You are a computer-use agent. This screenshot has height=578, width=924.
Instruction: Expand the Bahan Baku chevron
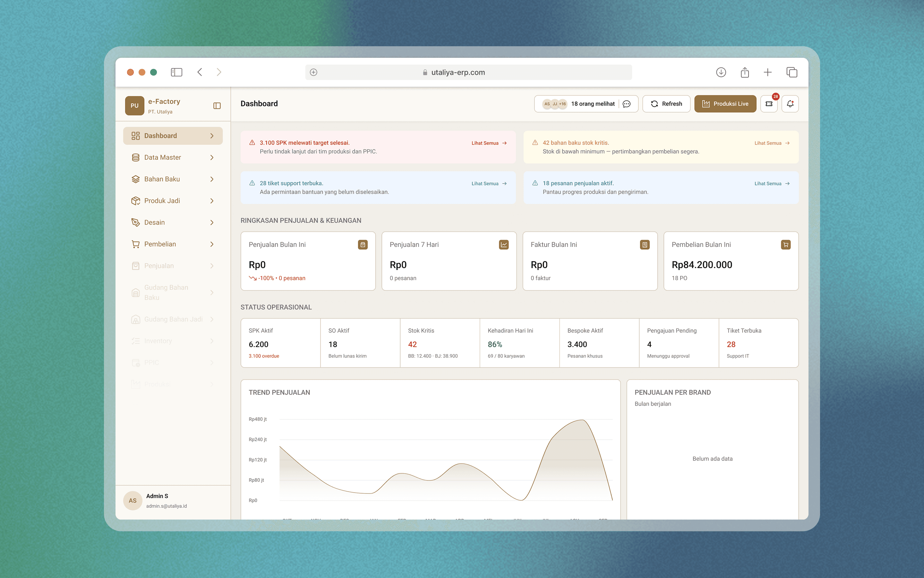[x=212, y=179]
